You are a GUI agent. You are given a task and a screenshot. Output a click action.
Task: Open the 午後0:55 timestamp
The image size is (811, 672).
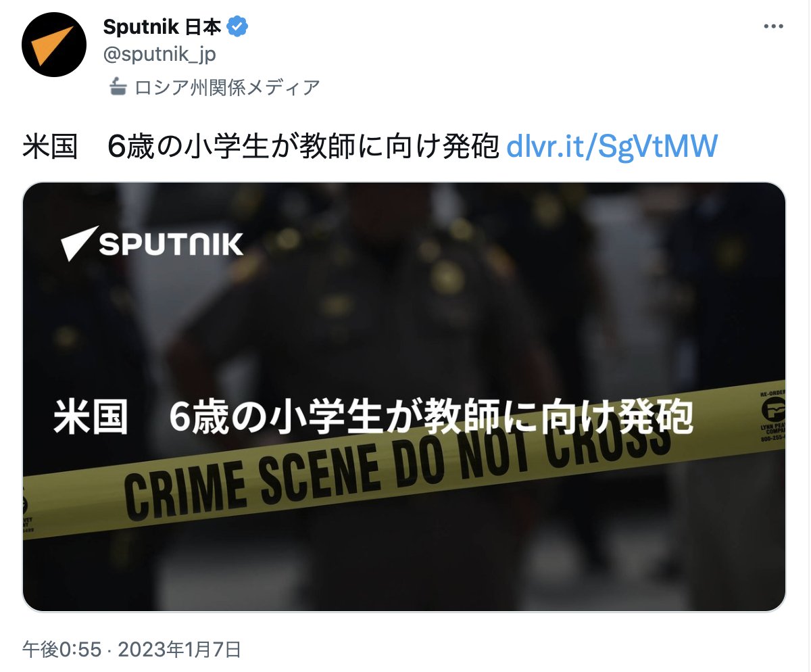62,650
